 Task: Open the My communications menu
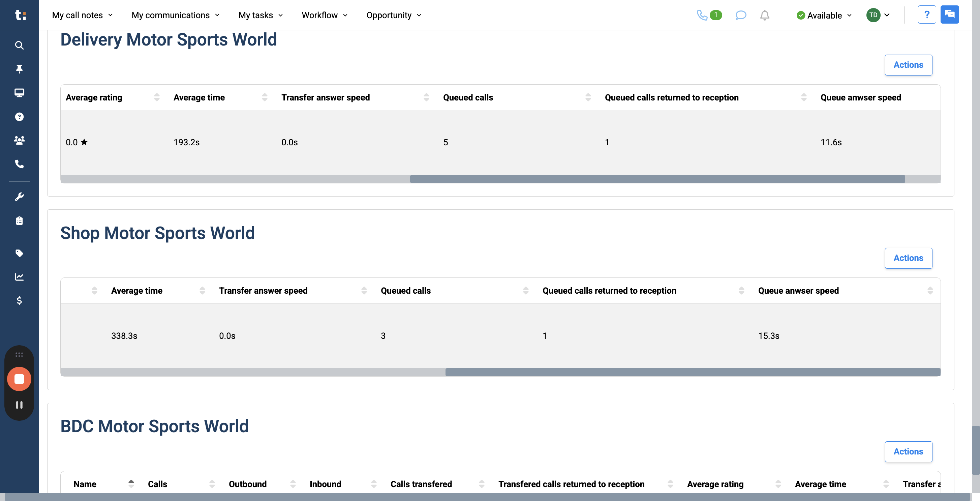tap(175, 15)
